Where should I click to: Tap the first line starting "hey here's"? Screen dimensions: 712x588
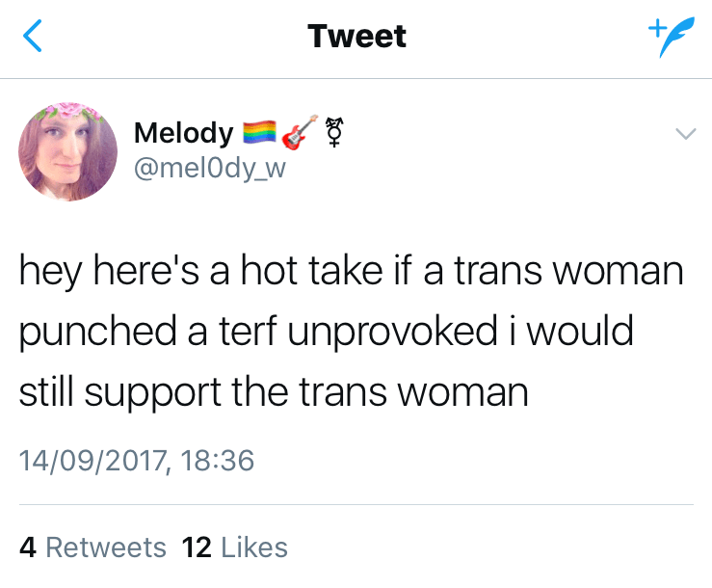(351, 272)
